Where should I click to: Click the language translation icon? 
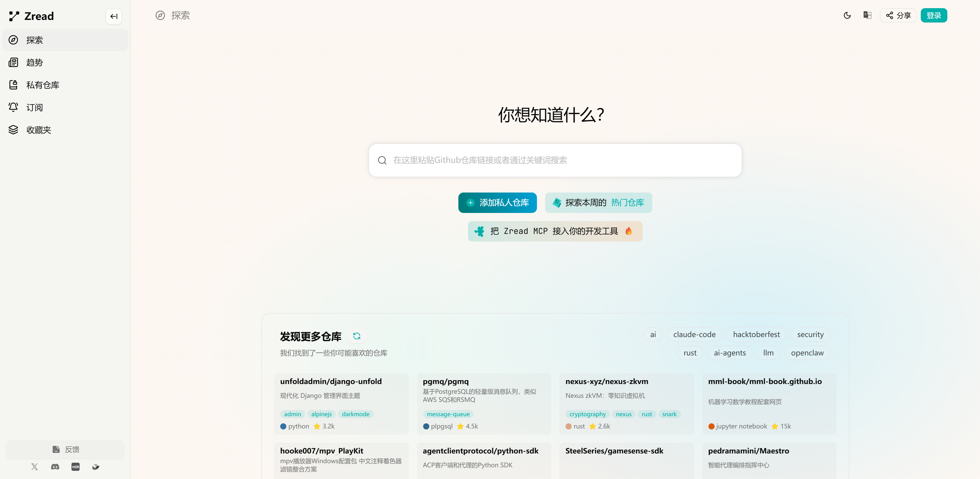[x=867, y=15]
